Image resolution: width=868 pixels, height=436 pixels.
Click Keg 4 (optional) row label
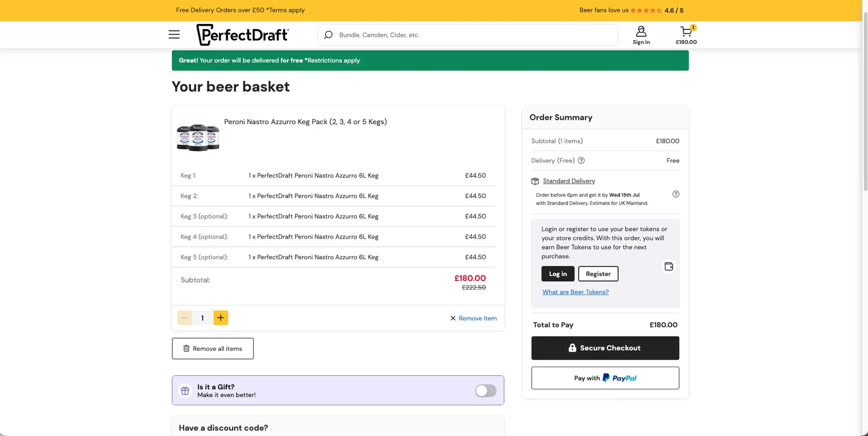204,237
